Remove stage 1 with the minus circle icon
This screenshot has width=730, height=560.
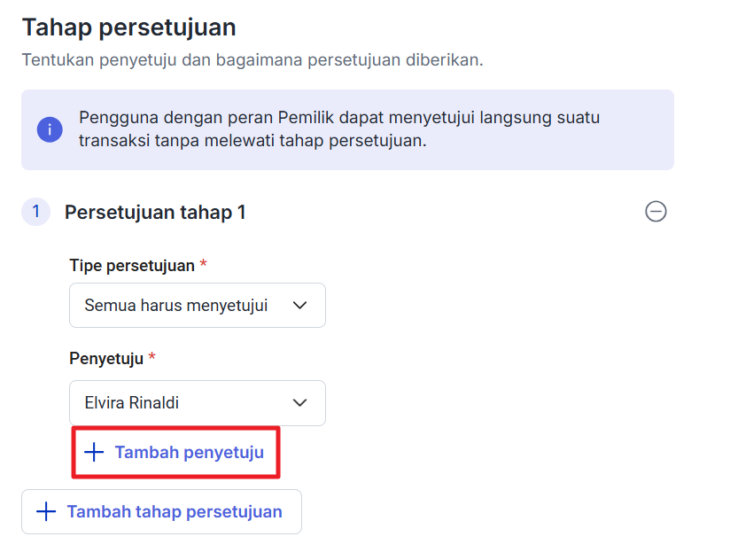[x=656, y=212]
